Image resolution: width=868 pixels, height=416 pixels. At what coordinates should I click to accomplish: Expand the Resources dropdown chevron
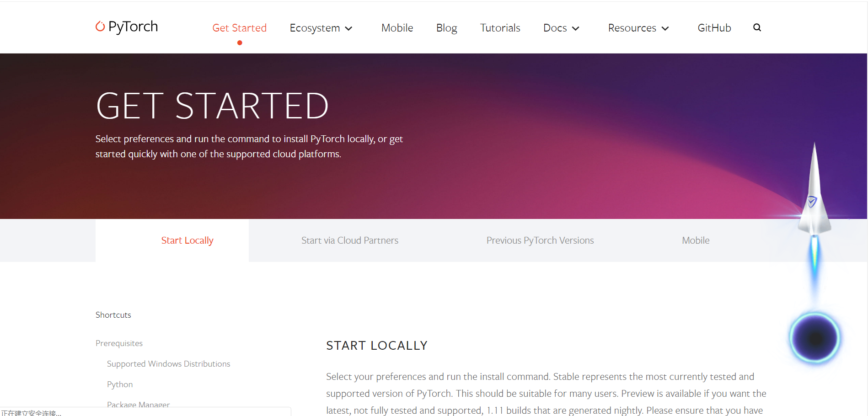tap(665, 28)
